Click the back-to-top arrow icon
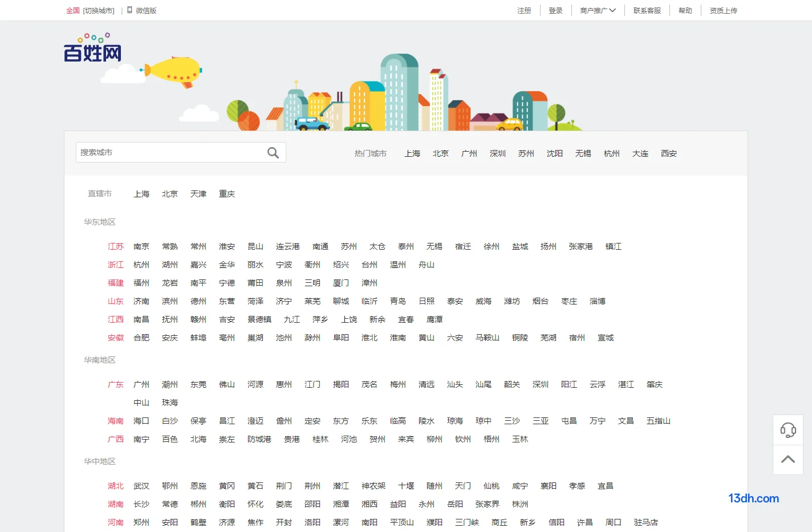This screenshot has height=532, width=812. [788, 460]
